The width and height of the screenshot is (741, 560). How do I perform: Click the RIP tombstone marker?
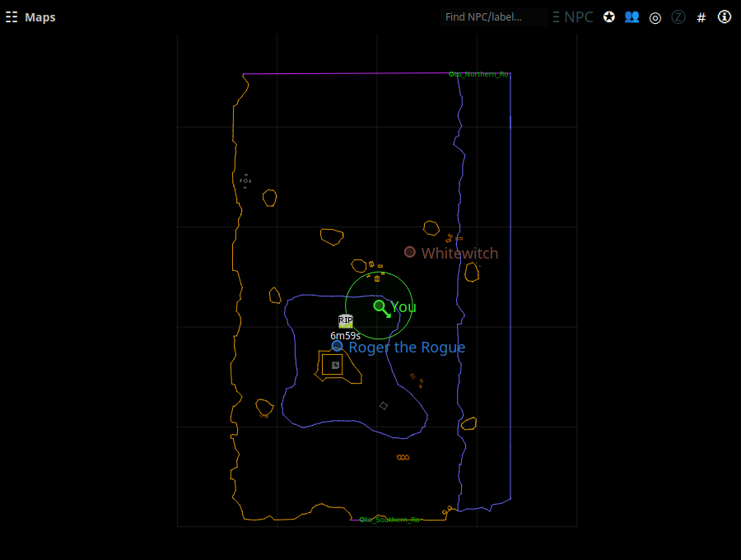click(346, 321)
